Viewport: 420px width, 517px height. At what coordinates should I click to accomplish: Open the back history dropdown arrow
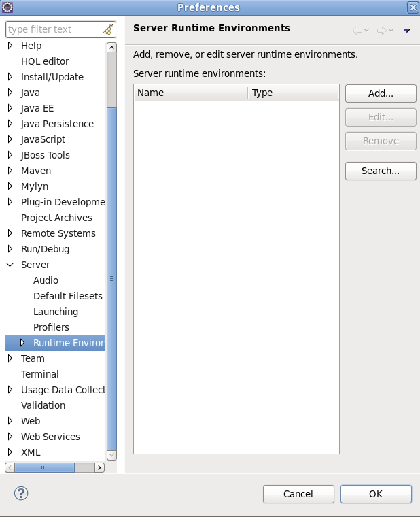(x=366, y=31)
